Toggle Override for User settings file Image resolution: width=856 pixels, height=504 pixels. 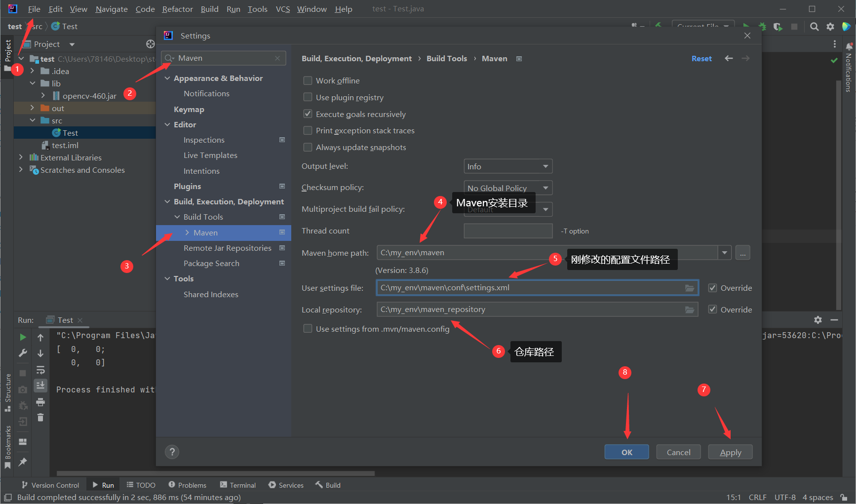click(712, 288)
